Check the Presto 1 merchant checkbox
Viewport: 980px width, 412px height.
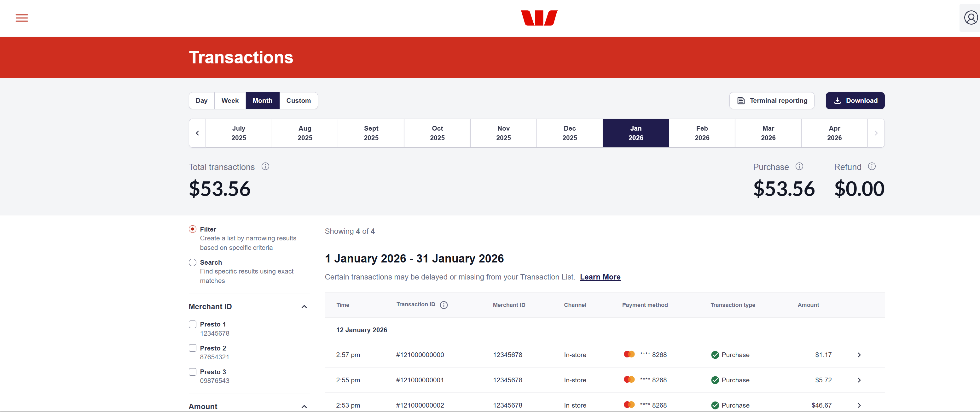pos(193,324)
